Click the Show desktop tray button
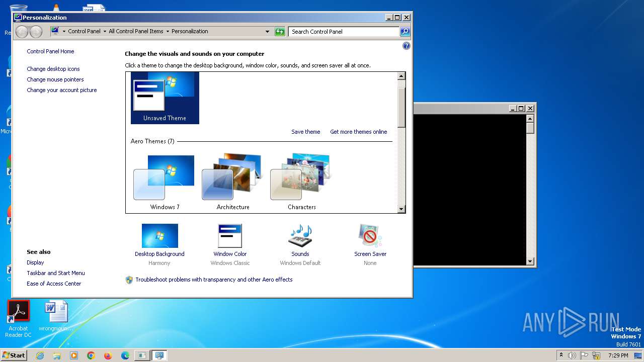 pos(638,355)
